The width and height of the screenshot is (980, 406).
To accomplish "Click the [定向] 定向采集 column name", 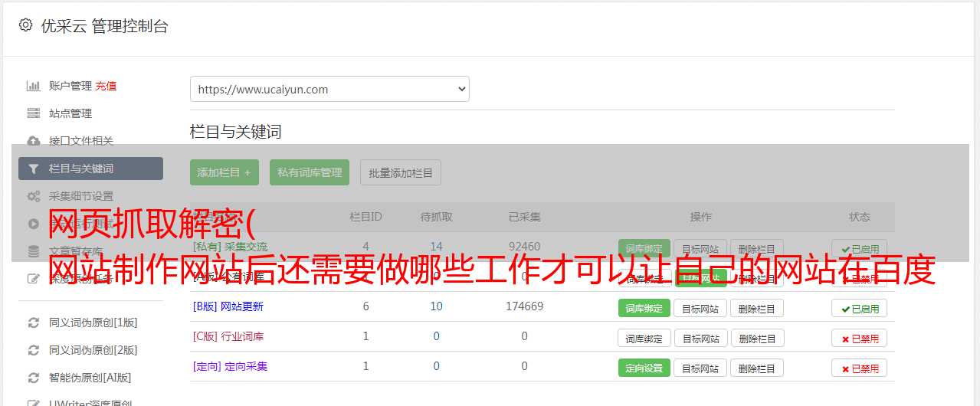I will coord(230,366).
